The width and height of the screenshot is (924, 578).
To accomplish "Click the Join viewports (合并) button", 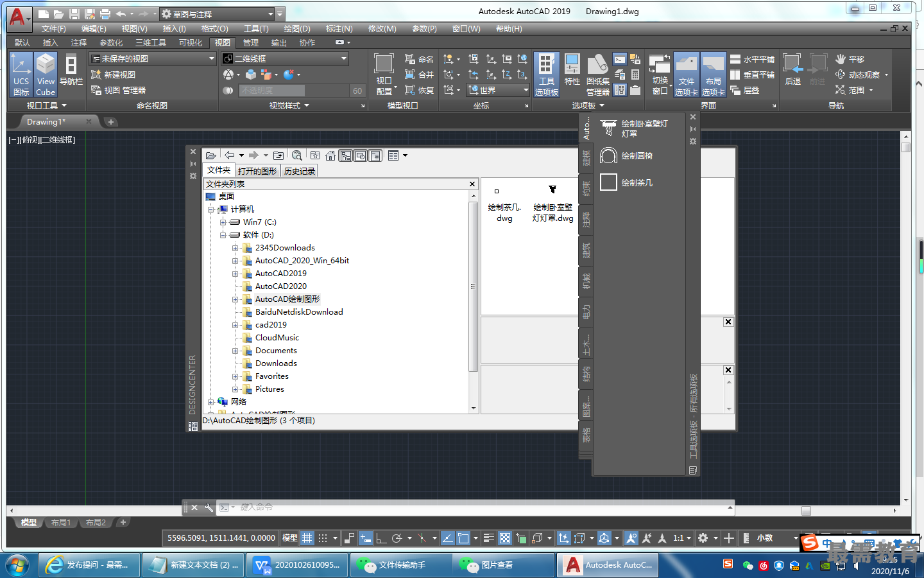I will (x=419, y=74).
